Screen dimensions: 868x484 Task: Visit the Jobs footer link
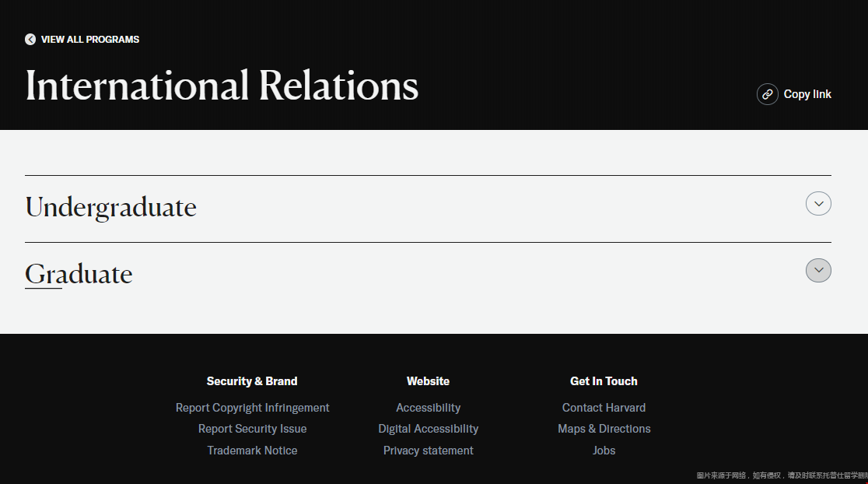(x=604, y=451)
